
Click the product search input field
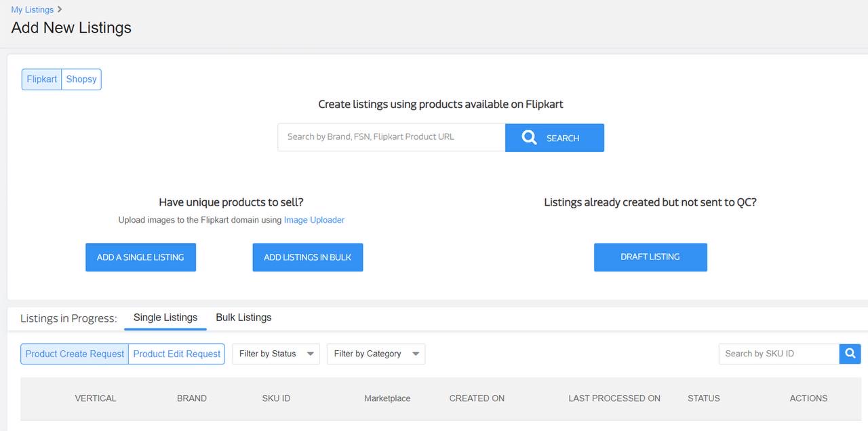(x=391, y=136)
